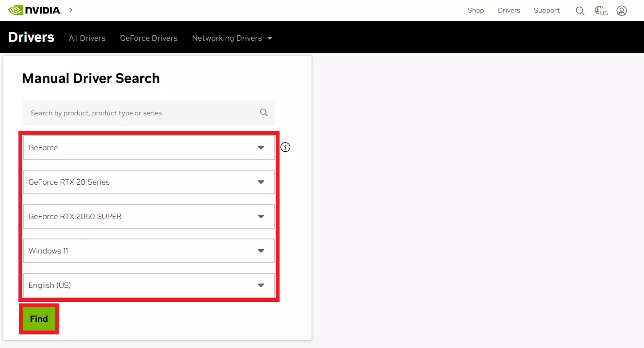Click the magnifier inside driver search box
This screenshot has width=644, height=348.
[264, 112]
